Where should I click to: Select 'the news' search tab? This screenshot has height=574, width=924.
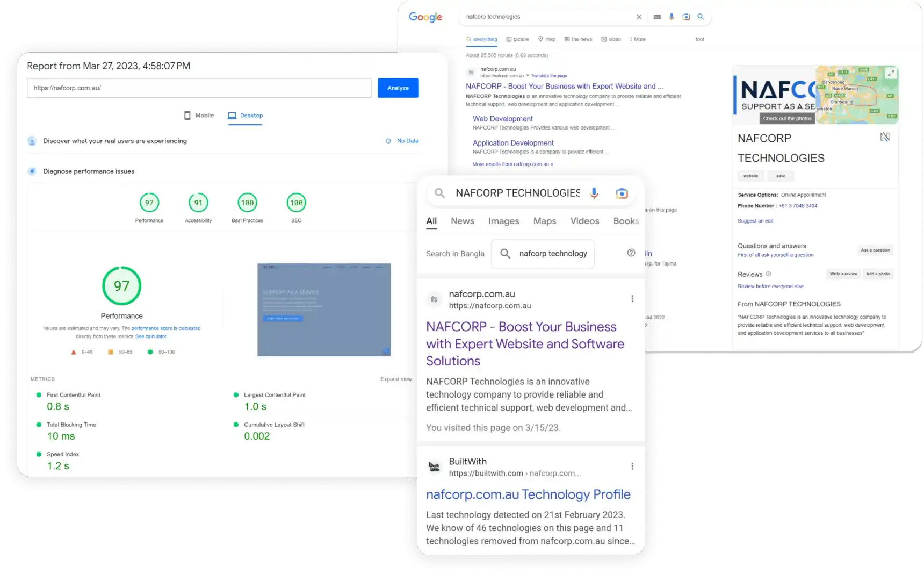point(578,39)
